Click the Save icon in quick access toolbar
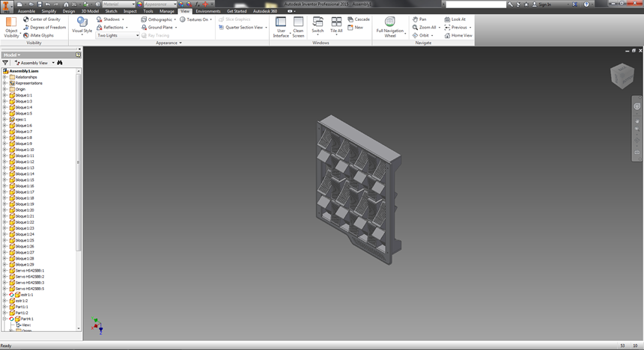Screen dimensions: 644x350 tap(40, 4)
